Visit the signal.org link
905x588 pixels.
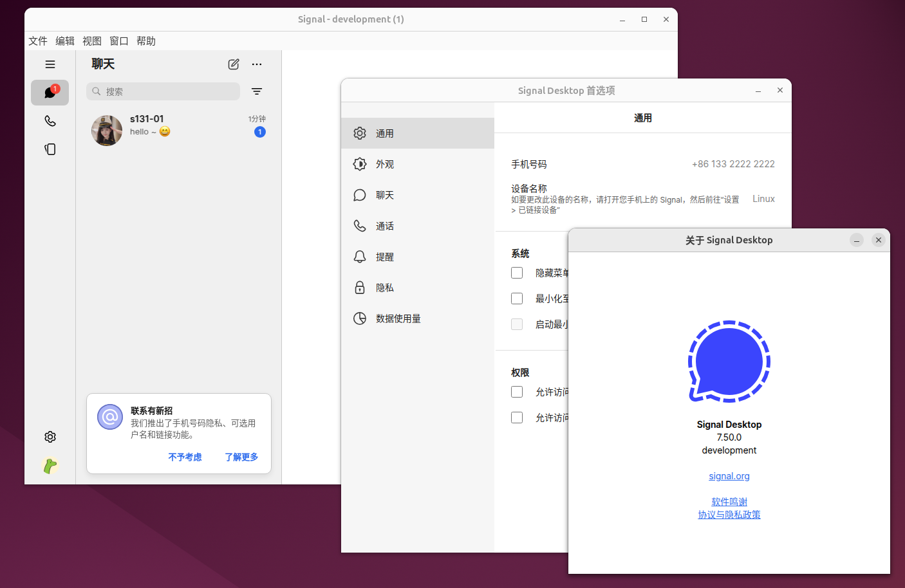(729, 475)
